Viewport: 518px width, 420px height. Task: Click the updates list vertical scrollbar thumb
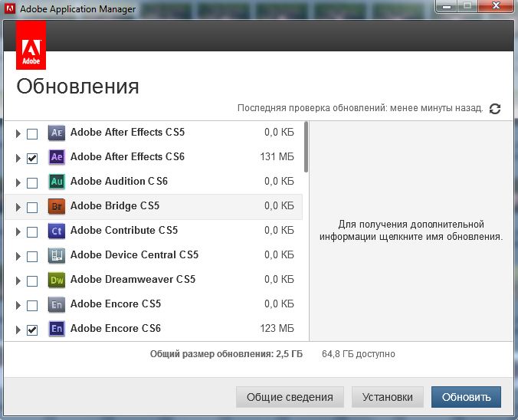click(x=307, y=146)
